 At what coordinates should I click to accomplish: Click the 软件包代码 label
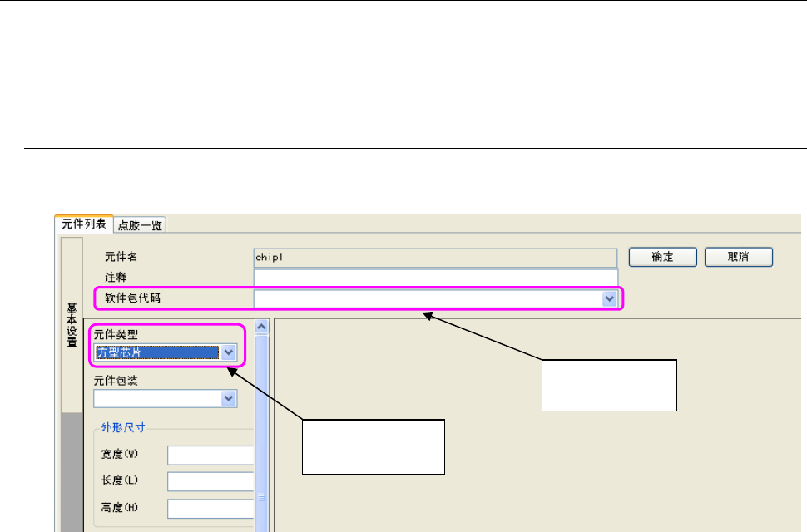(x=133, y=298)
